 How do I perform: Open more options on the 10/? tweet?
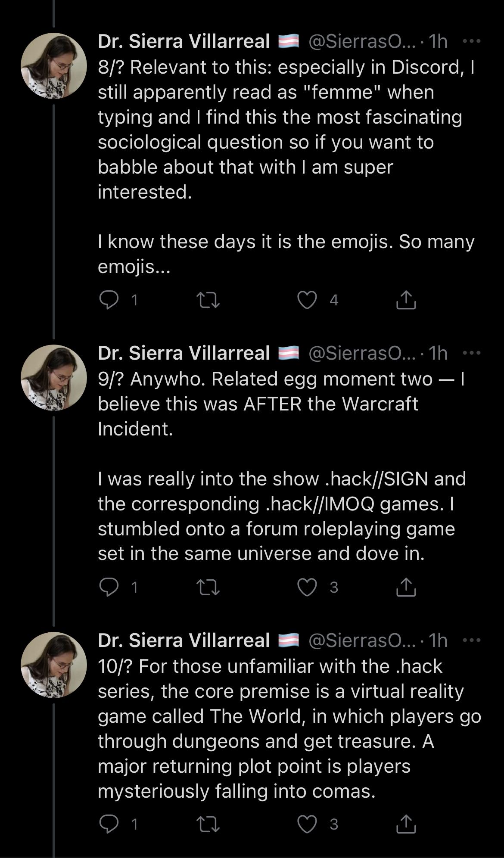click(x=471, y=640)
